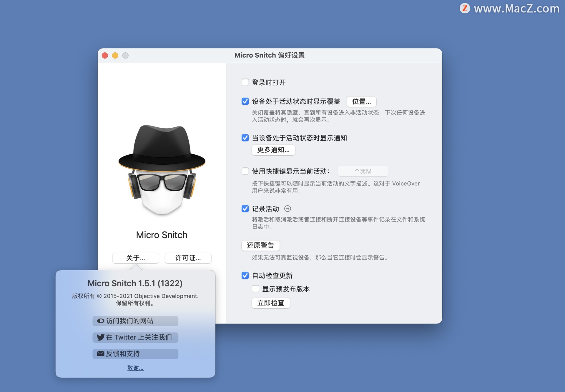
Task: Open the 位置... overlay position button
Action: pyautogui.click(x=361, y=101)
